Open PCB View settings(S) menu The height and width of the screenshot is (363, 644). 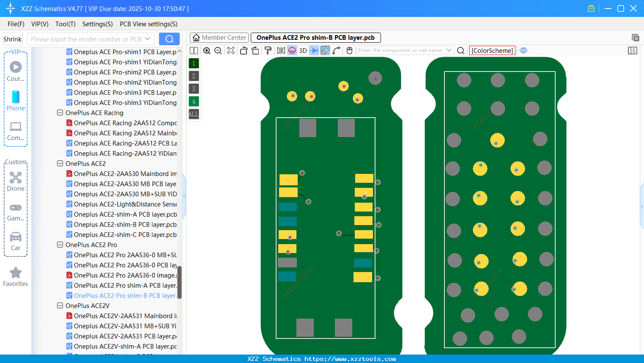point(148,24)
